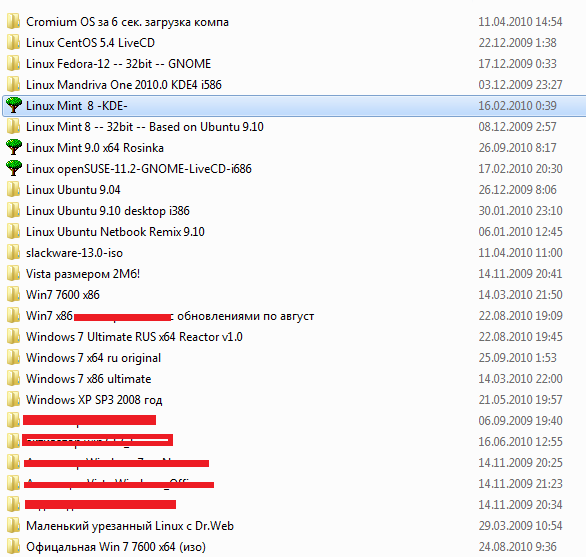Click the date 17.02.2010 20:30
Image resolution: width=586 pixels, height=557 pixels.
tap(520, 169)
